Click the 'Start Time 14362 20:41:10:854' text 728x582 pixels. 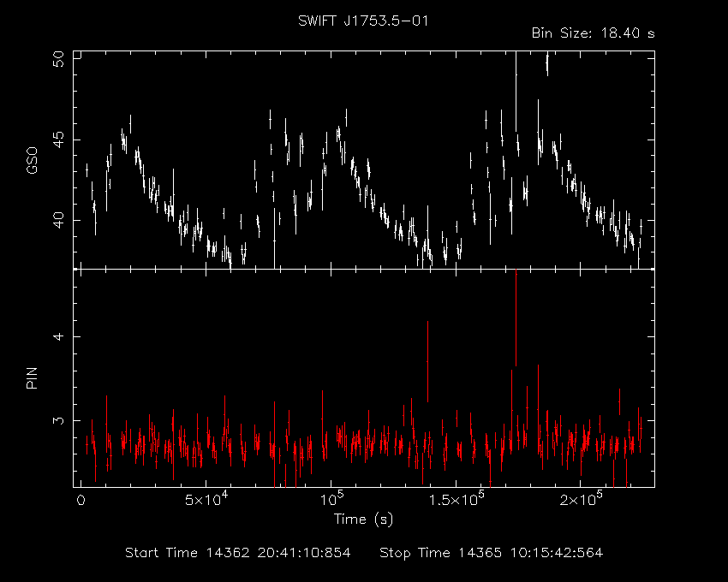click(238, 553)
